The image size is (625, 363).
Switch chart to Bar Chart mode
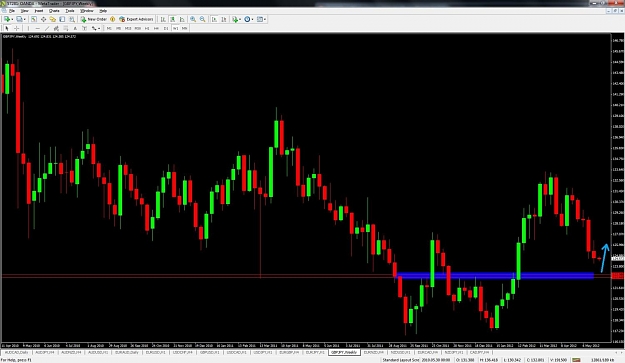tap(163, 19)
